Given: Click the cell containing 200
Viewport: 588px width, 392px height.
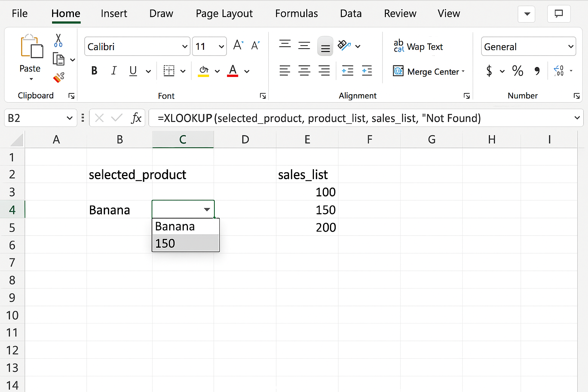Looking at the screenshot, I should (307, 227).
